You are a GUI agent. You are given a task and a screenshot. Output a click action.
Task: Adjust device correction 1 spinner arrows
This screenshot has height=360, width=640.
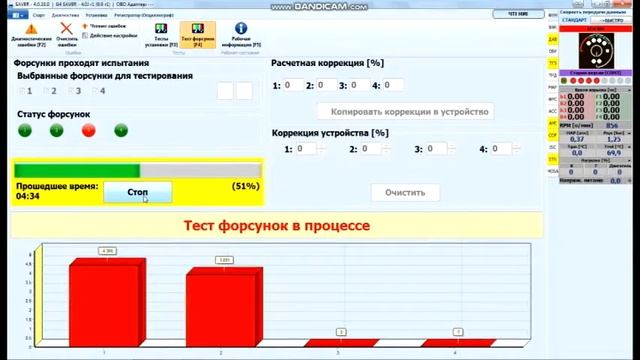pos(321,149)
